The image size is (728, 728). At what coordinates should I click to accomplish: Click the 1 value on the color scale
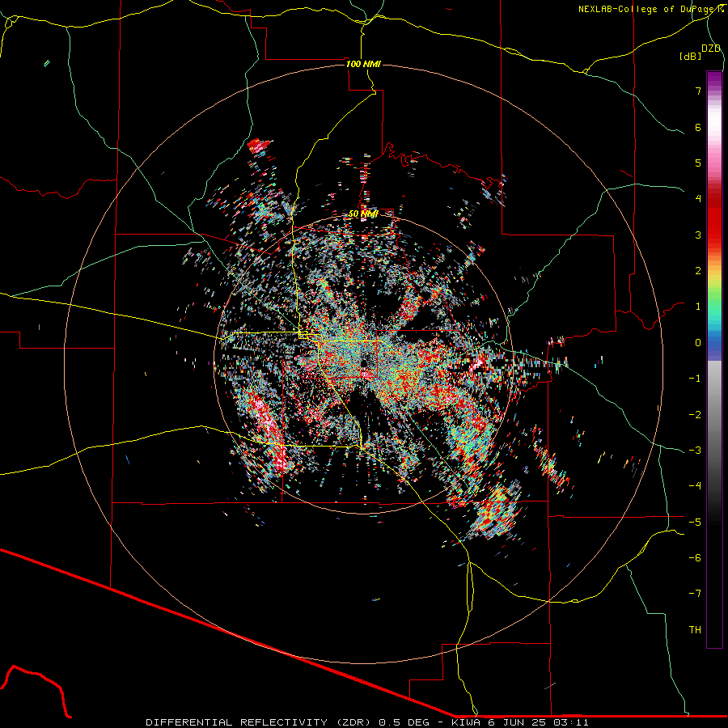coord(698,307)
